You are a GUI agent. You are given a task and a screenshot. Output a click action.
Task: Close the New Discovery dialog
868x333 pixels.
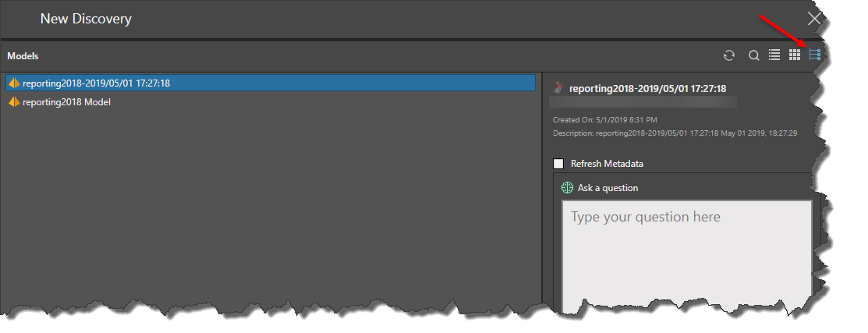pos(814,19)
